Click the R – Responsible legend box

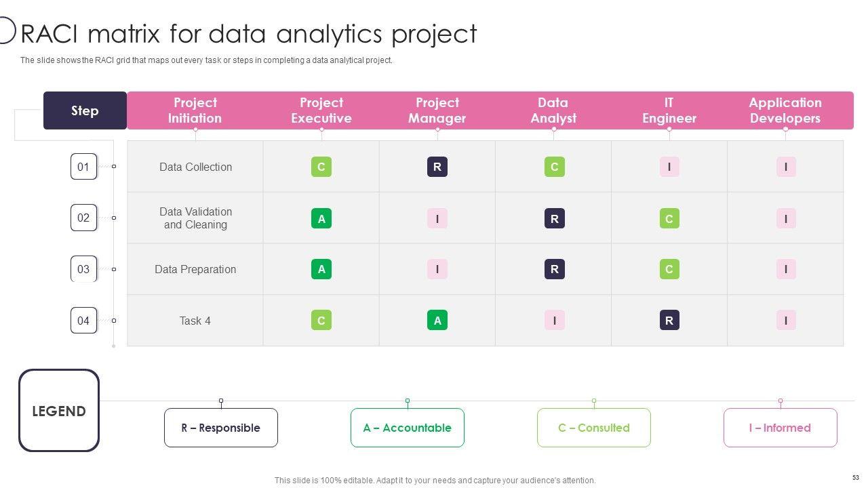click(220, 428)
